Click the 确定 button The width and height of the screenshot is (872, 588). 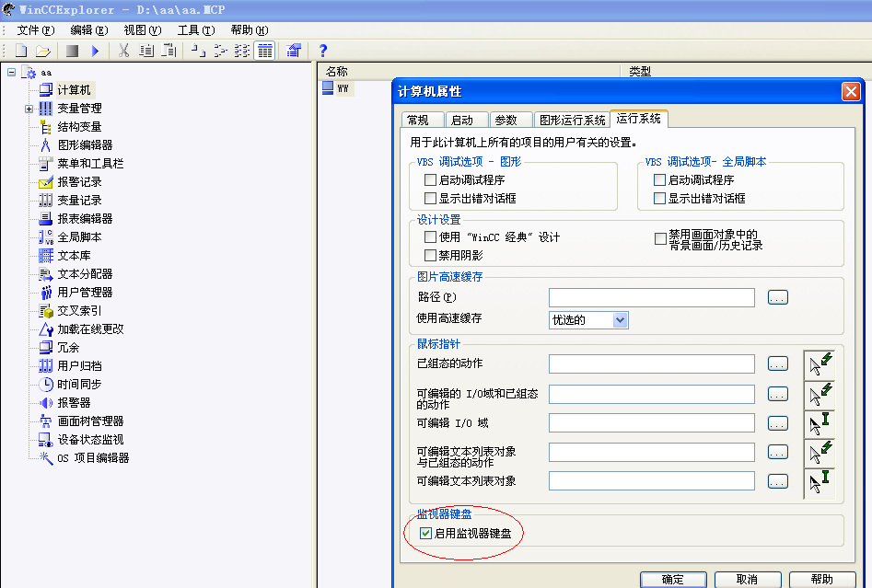(673, 579)
